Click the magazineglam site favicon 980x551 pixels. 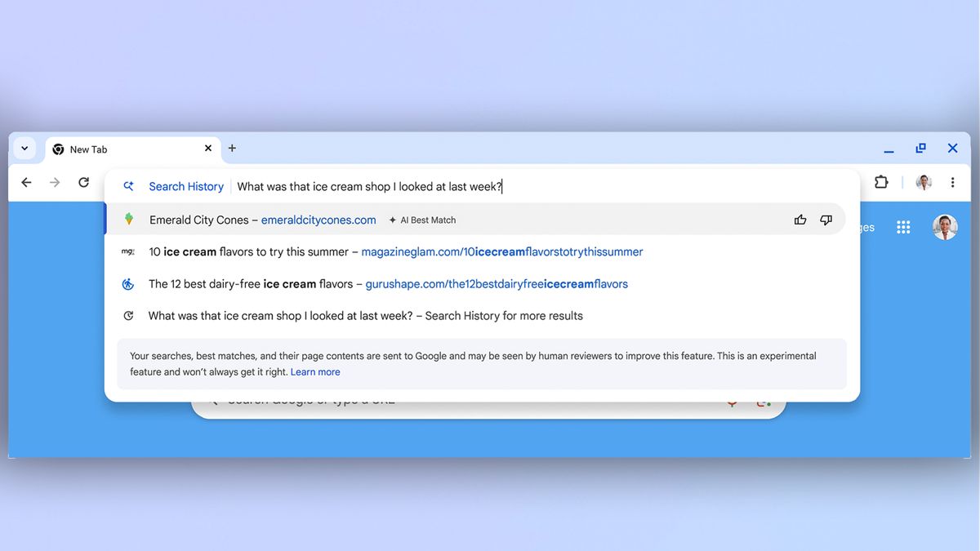pyautogui.click(x=128, y=251)
